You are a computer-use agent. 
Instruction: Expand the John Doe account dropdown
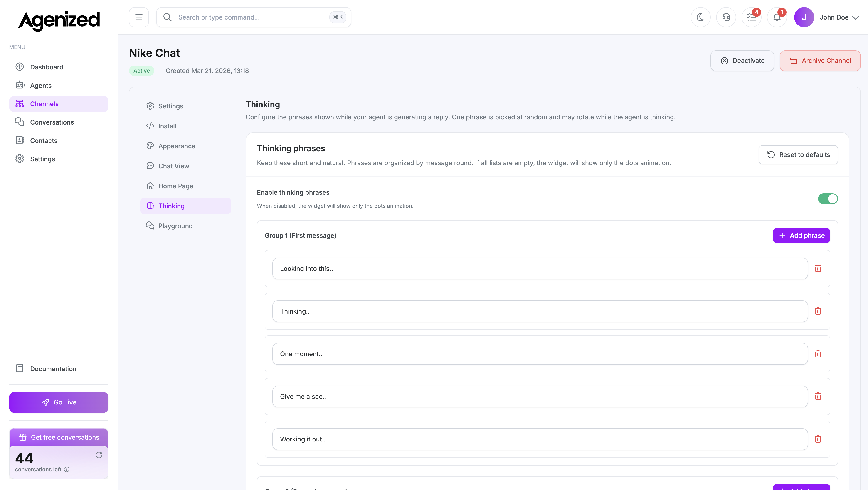pos(856,17)
